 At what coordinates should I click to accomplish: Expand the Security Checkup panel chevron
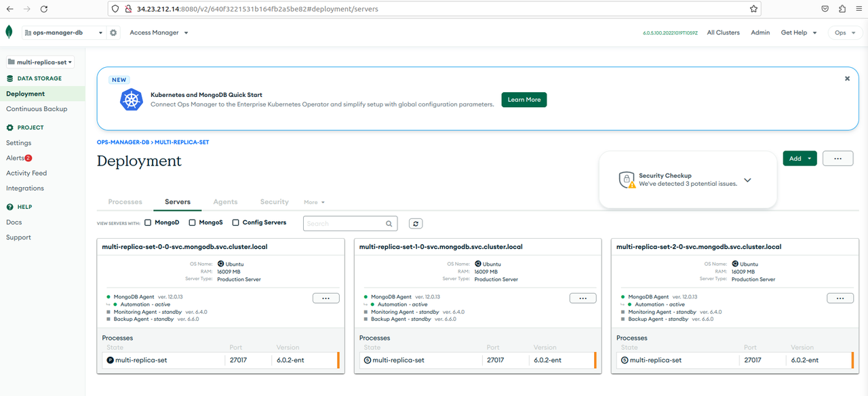748,180
